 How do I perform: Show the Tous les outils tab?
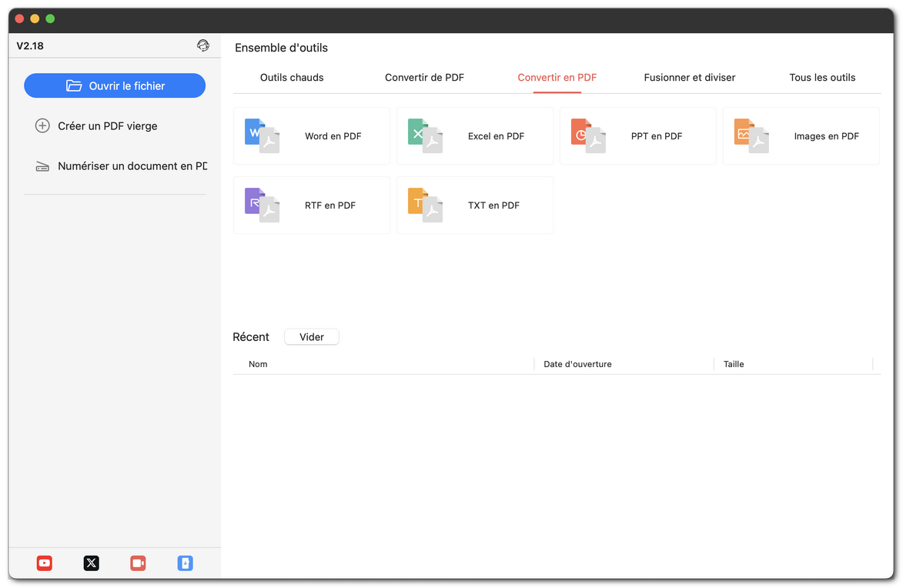click(x=822, y=78)
